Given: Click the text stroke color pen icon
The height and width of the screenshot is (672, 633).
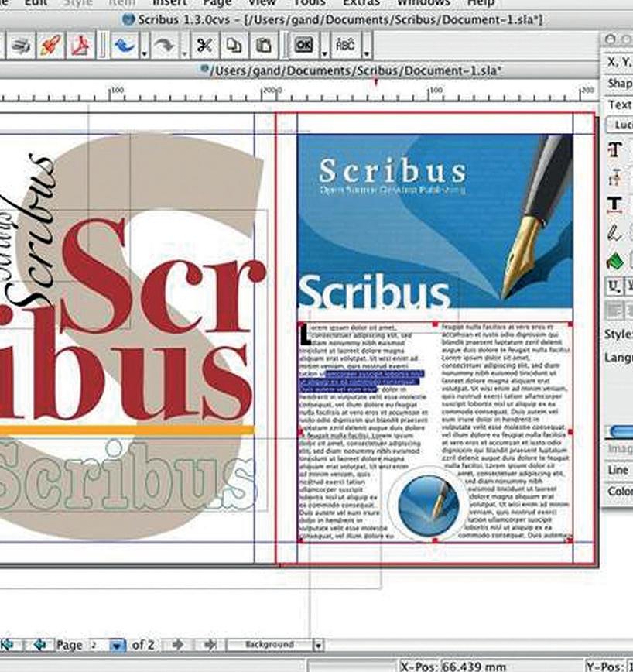Looking at the screenshot, I should click(614, 233).
